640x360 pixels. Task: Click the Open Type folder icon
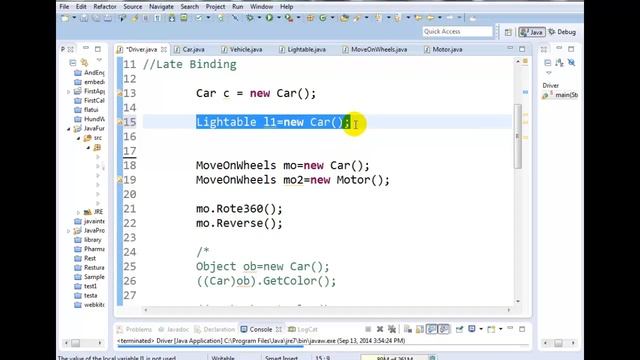pyautogui.click(x=344, y=18)
